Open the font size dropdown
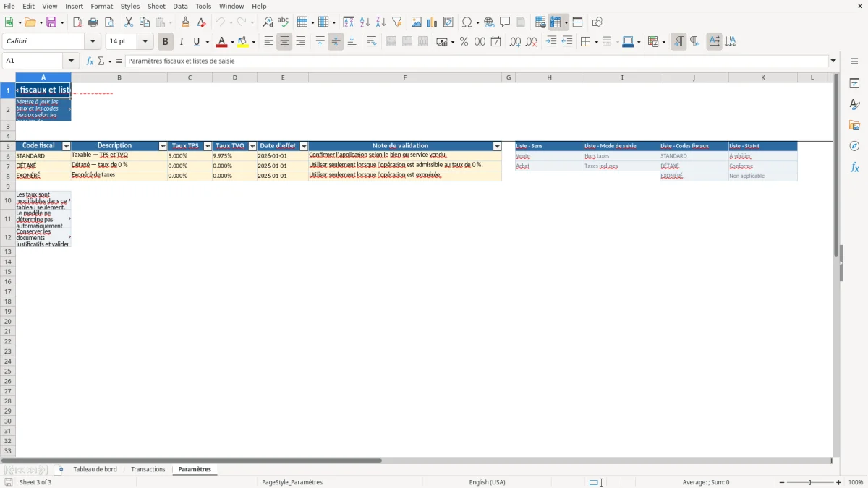Viewport: 868px width, 488px height. [x=145, y=42]
